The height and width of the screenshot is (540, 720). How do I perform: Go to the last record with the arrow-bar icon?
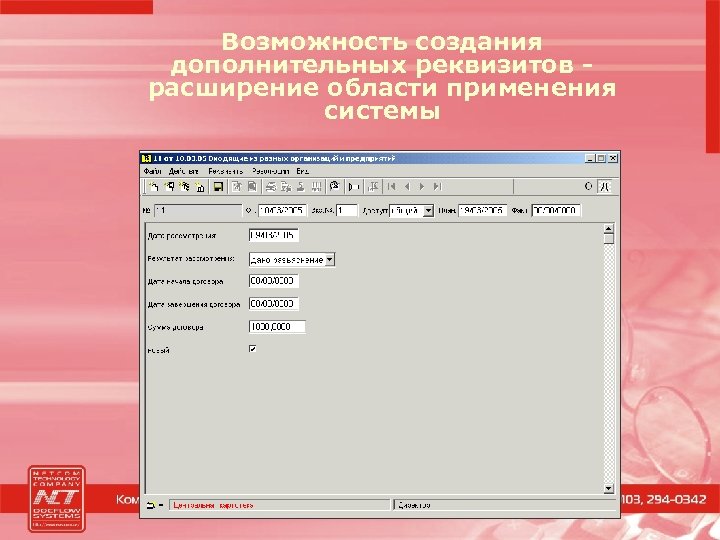click(x=438, y=186)
